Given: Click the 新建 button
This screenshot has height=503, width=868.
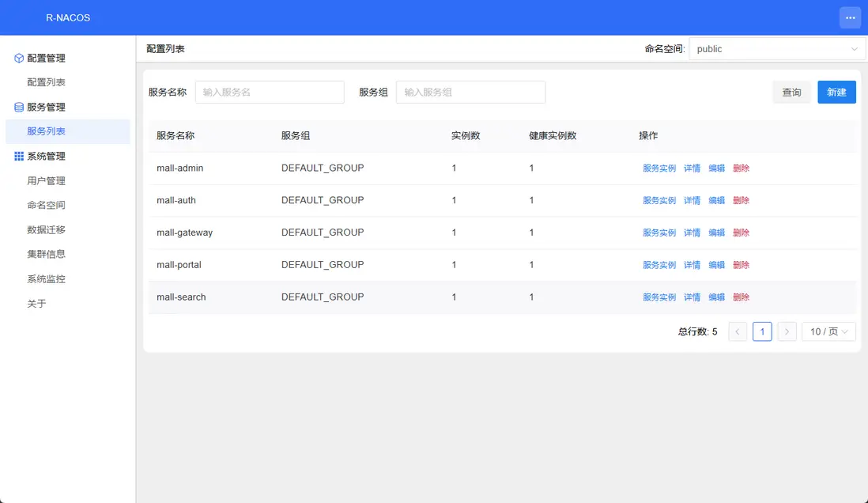Looking at the screenshot, I should (836, 93).
